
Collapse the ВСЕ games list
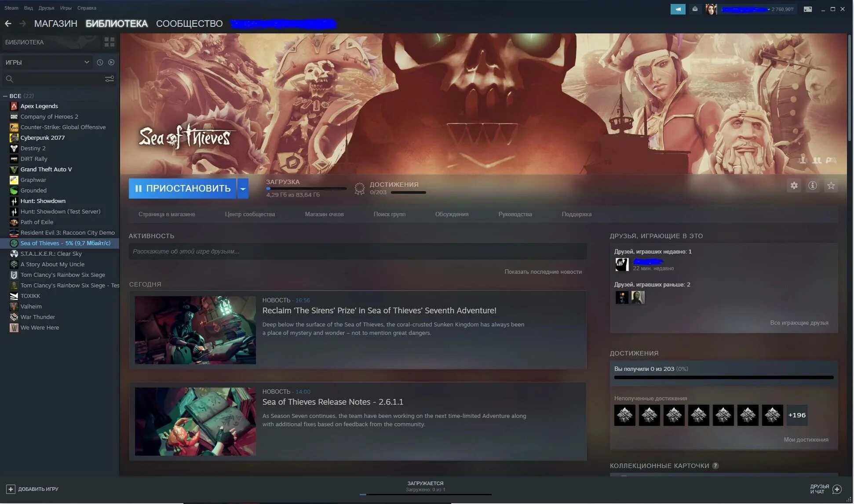tap(5, 96)
